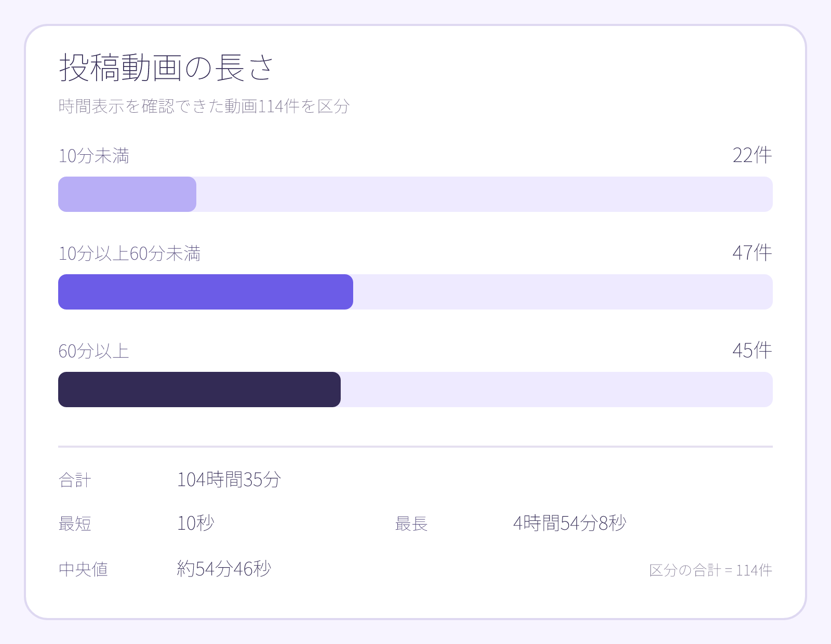Click the 45件 count
Image resolution: width=831 pixels, height=644 pixels.
(x=752, y=351)
